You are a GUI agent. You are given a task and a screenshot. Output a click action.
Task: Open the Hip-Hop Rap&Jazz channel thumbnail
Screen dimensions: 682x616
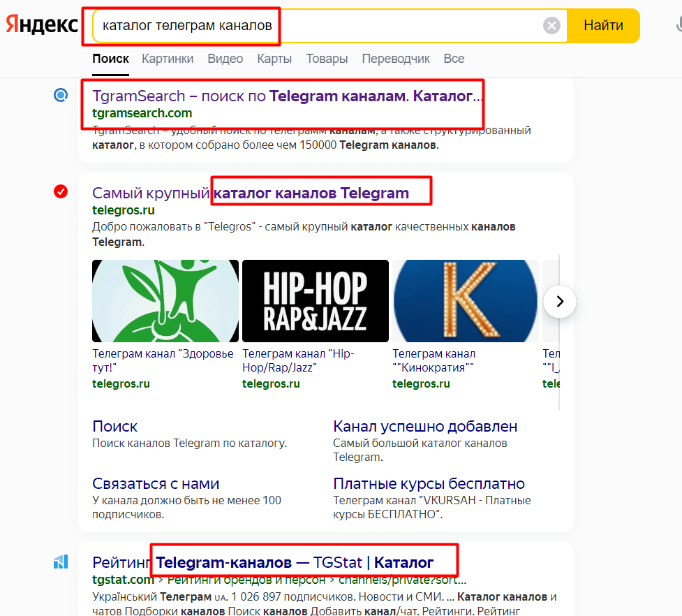tap(315, 301)
